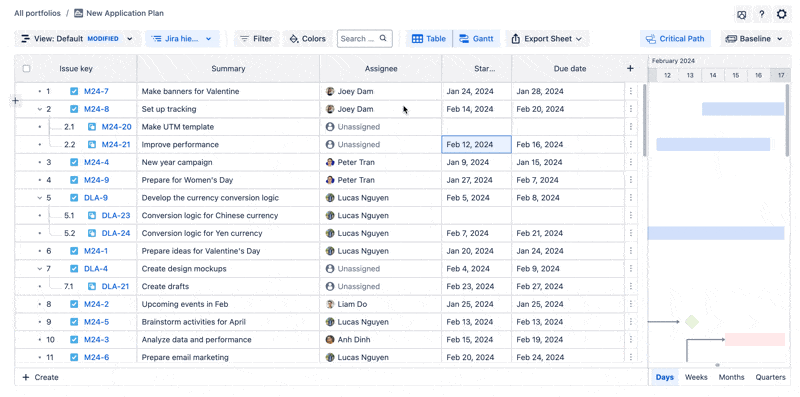Click the green milestone diamond in Gantt
This screenshot has height=397, width=800.
(691, 321)
